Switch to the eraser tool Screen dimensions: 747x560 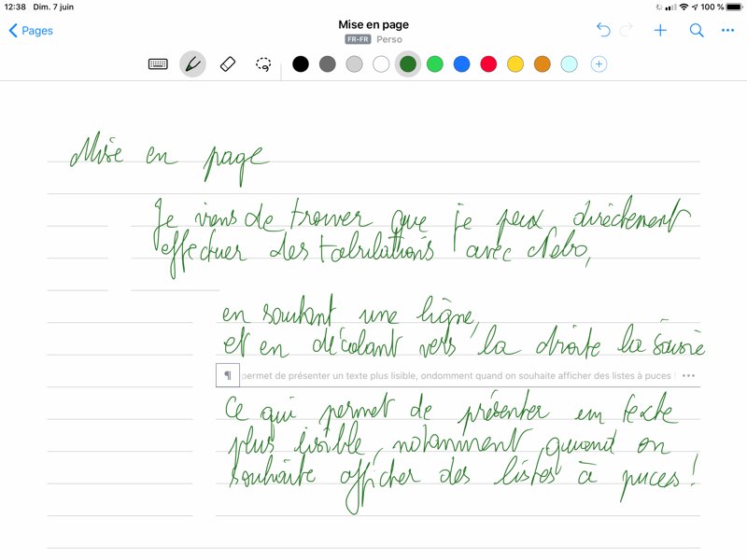tap(228, 64)
